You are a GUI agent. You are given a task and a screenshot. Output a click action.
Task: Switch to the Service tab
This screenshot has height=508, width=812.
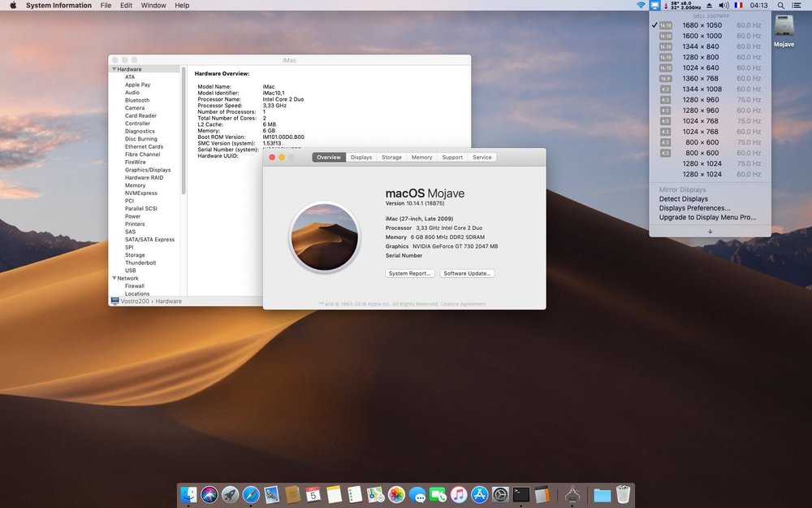pyautogui.click(x=482, y=157)
